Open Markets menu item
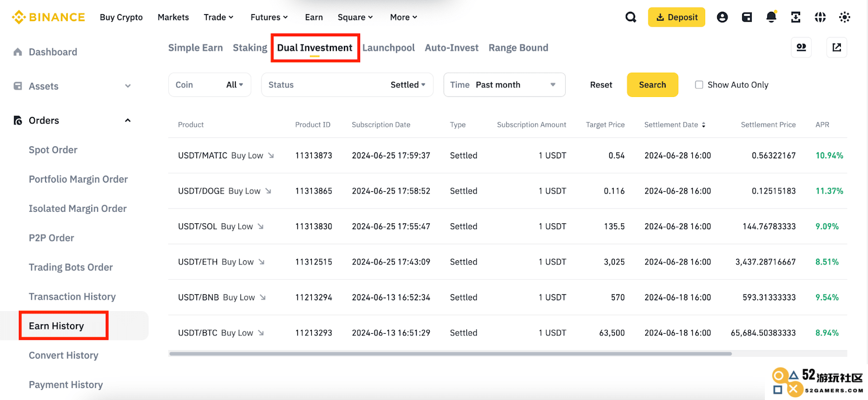Screen dimensions: 868x400 pyautogui.click(x=173, y=17)
